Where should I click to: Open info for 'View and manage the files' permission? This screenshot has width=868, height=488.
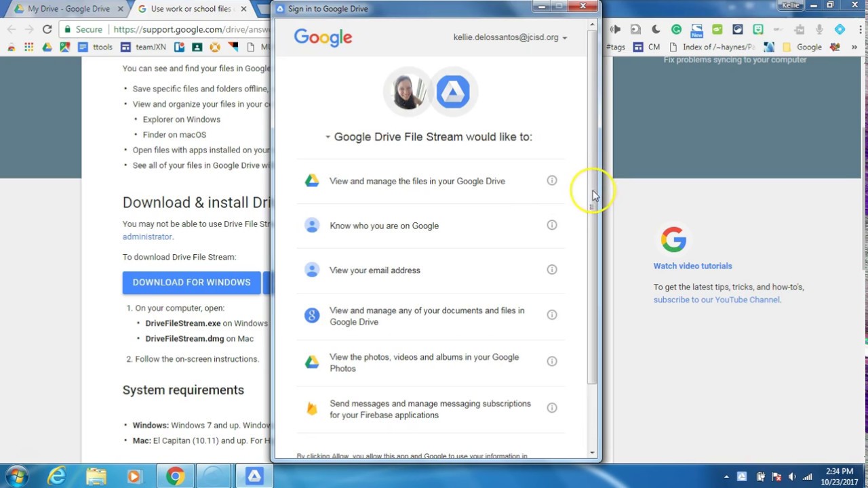pos(552,181)
